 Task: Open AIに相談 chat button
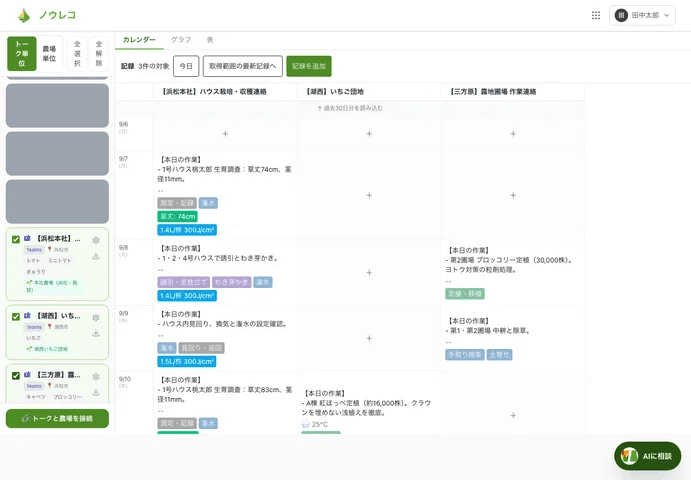pos(647,456)
